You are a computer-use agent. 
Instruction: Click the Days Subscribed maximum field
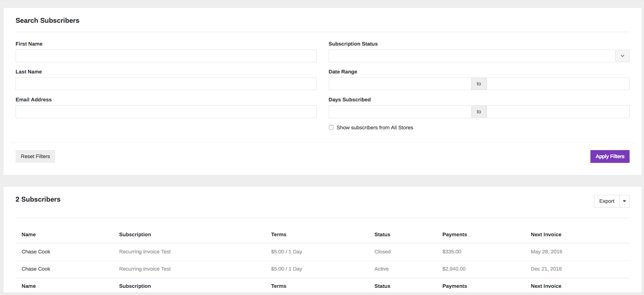click(x=558, y=112)
